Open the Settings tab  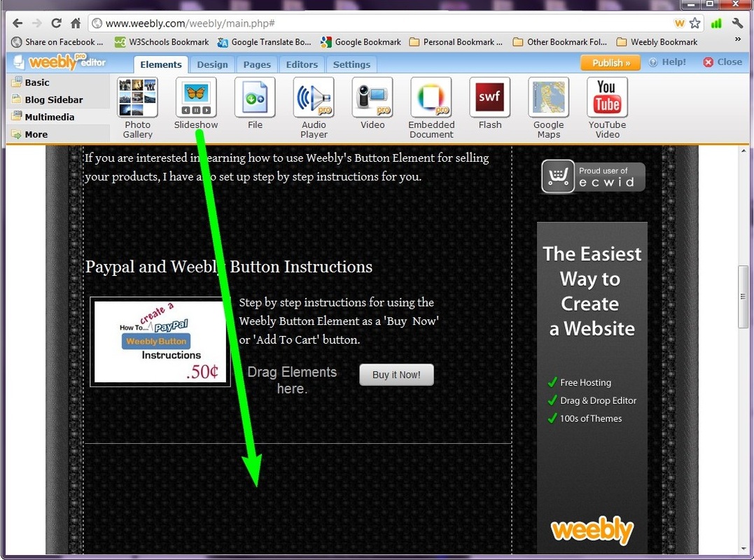pyautogui.click(x=351, y=64)
